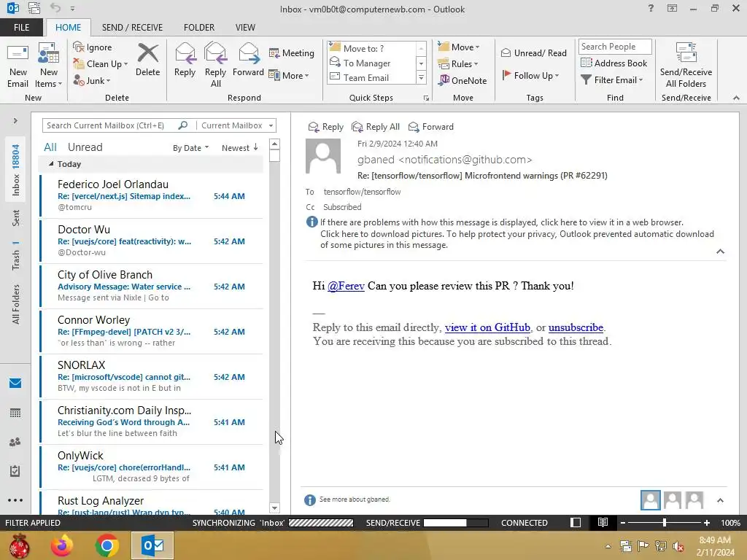
Task: Zoom in with the plus button
Action: pos(707,522)
